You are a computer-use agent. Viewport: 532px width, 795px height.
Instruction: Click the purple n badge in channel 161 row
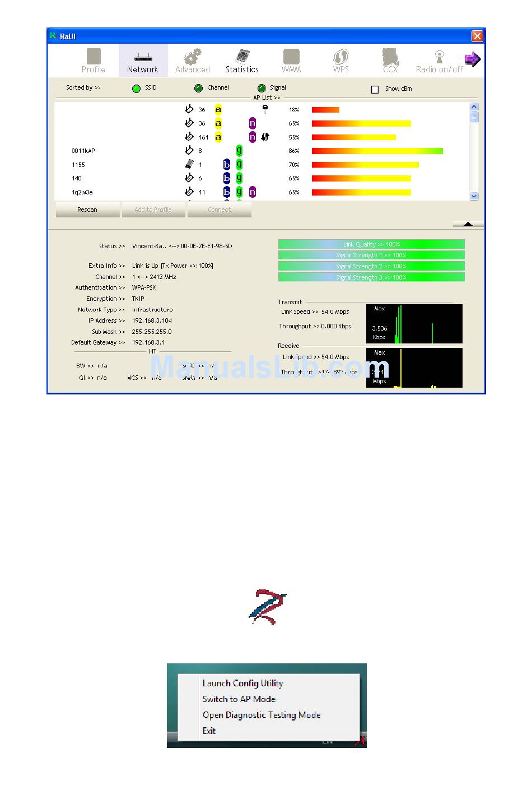pos(253,137)
